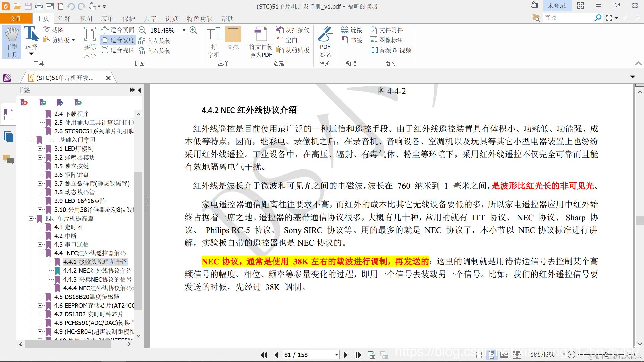Open the 文件 (File) menu

(x=16, y=19)
